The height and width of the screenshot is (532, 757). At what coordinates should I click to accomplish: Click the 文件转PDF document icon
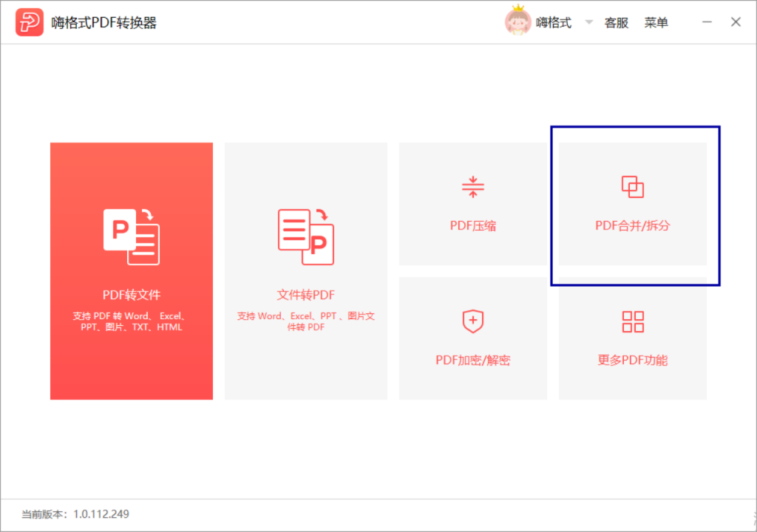pos(305,236)
